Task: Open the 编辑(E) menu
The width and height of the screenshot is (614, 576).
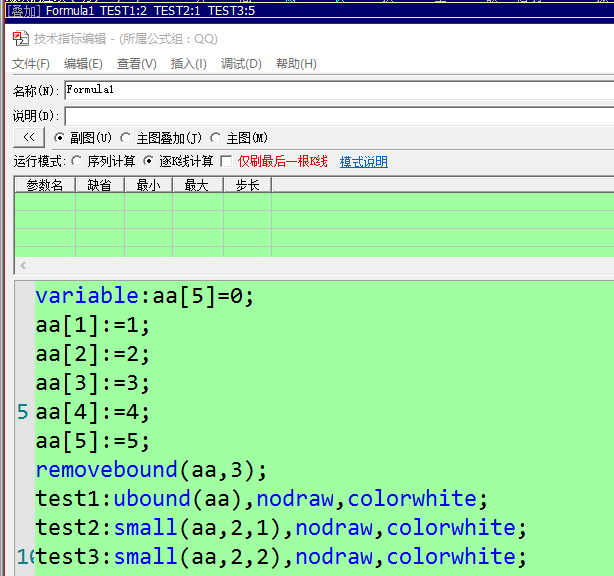Action: (83, 64)
